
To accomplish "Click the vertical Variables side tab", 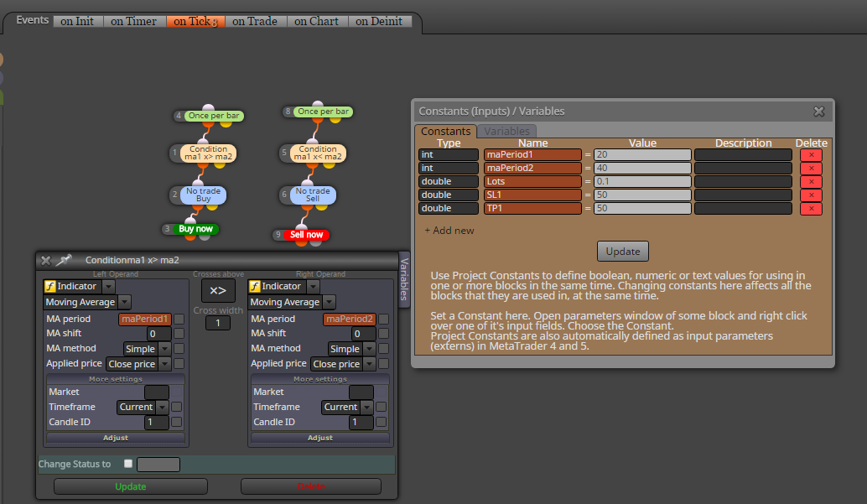I will pyautogui.click(x=404, y=279).
